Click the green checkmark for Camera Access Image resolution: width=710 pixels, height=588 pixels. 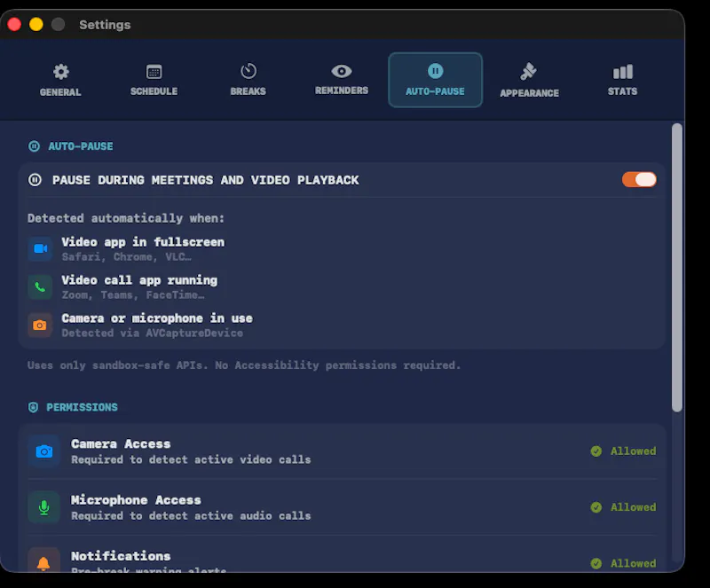[596, 451]
